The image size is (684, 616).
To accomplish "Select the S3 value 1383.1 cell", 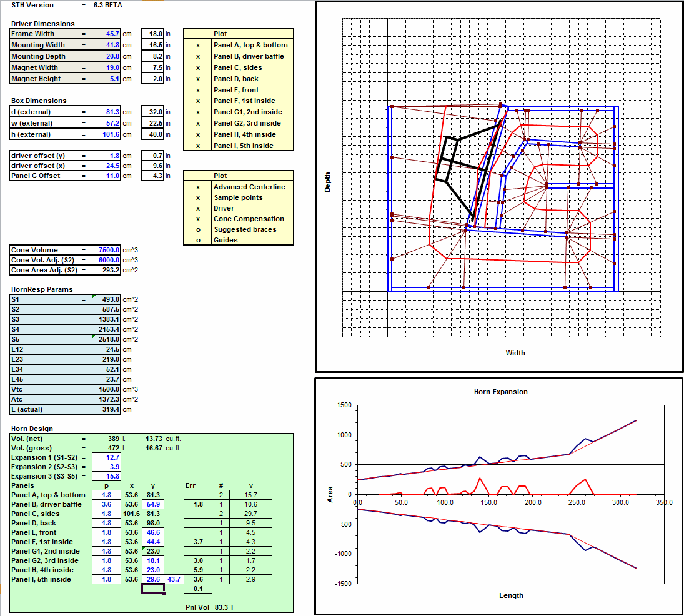I will click(x=106, y=319).
